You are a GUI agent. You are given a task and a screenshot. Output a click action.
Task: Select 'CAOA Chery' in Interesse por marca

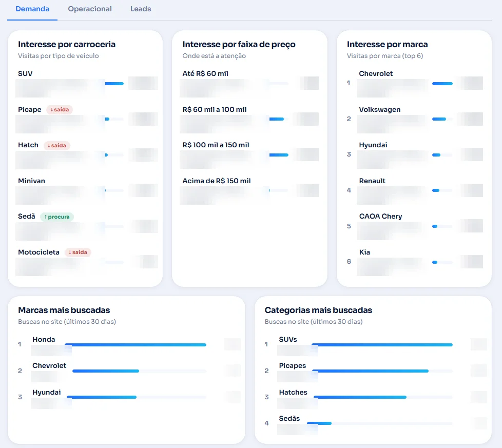pyautogui.click(x=380, y=217)
